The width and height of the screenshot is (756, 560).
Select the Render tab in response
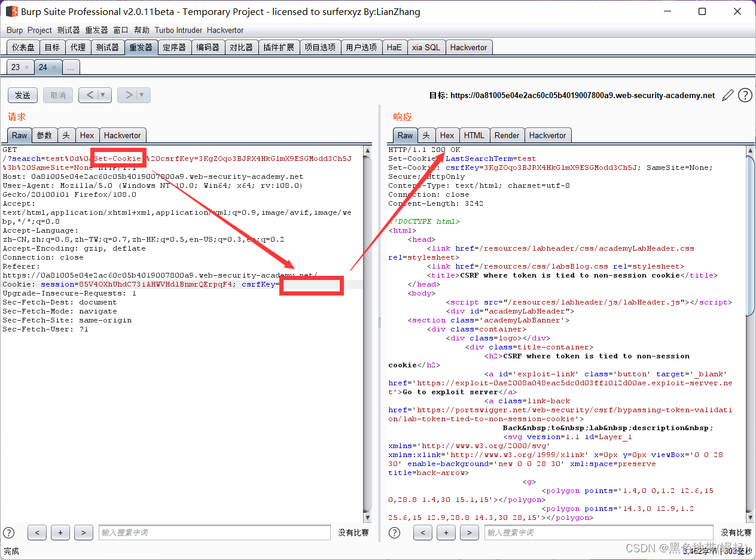507,135
